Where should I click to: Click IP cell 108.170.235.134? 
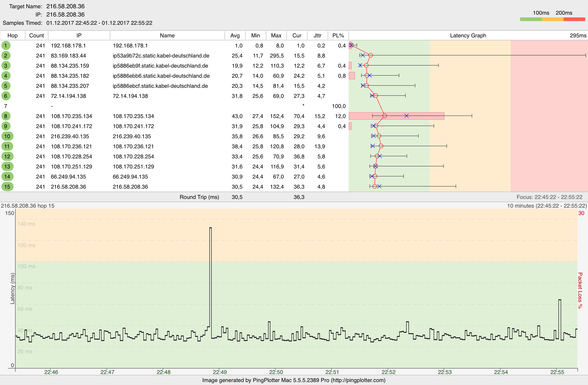[x=71, y=116]
